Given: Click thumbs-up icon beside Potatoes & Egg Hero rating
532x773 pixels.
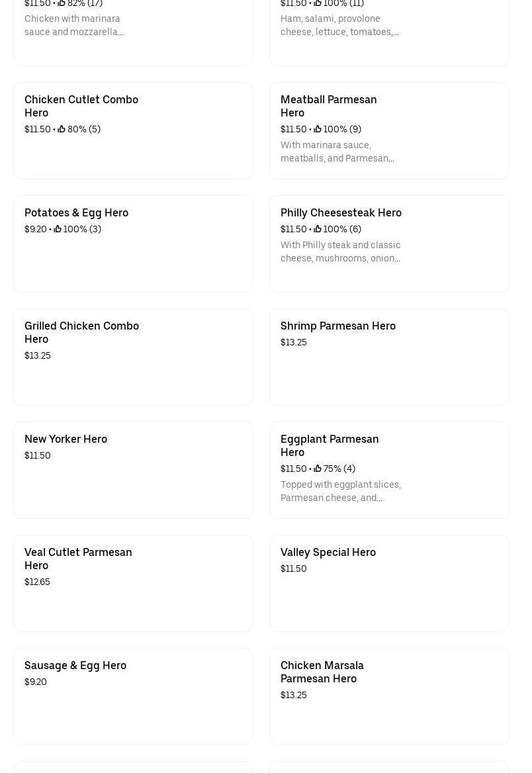Looking at the screenshot, I should pos(58,229).
